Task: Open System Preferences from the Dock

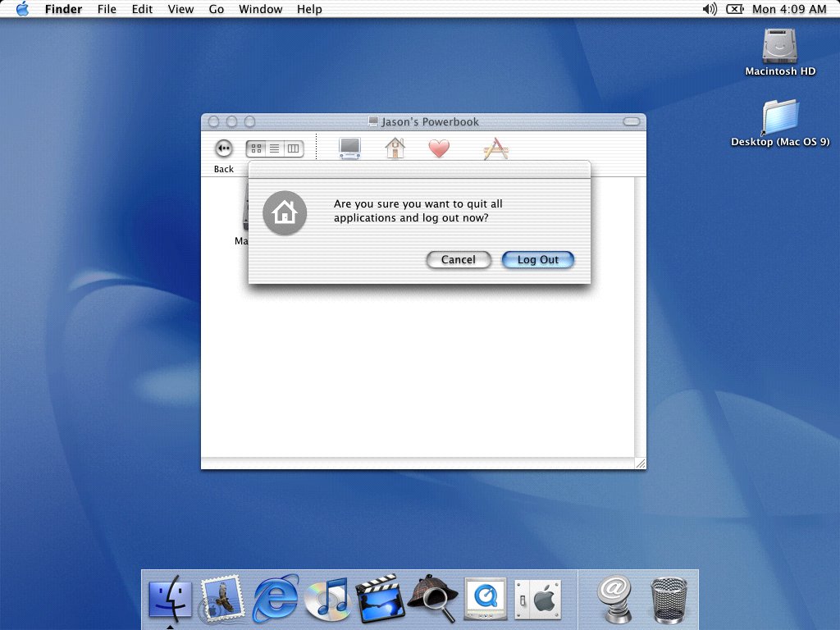Action: 538,599
